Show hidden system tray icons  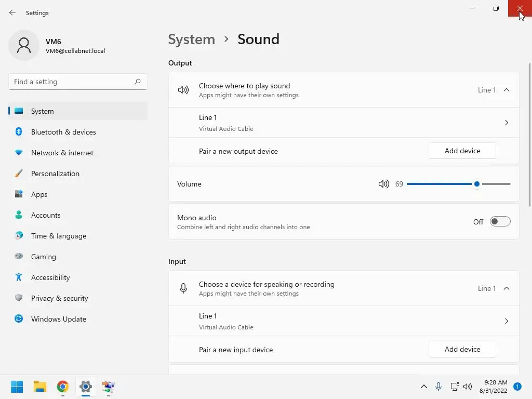(x=424, y=387)
